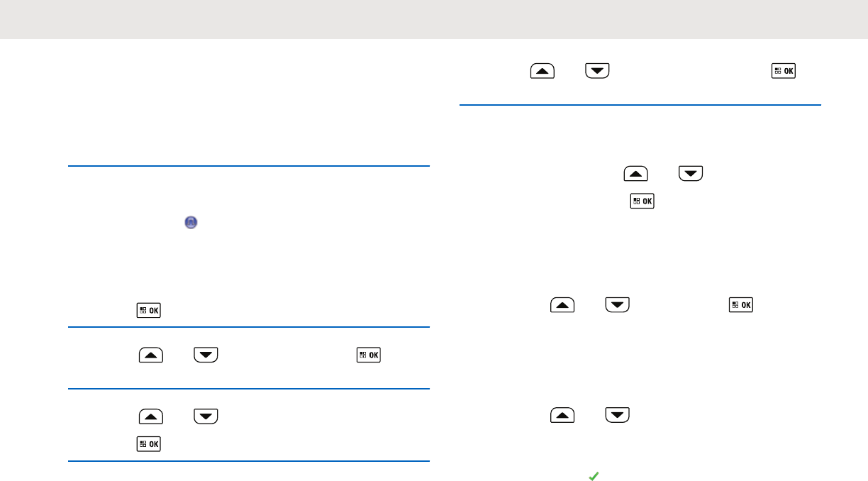This screenshot has width=868, height=481.
Task: Click the OK key at the end of the right column's third arrow row
Action: click(741, 305)
